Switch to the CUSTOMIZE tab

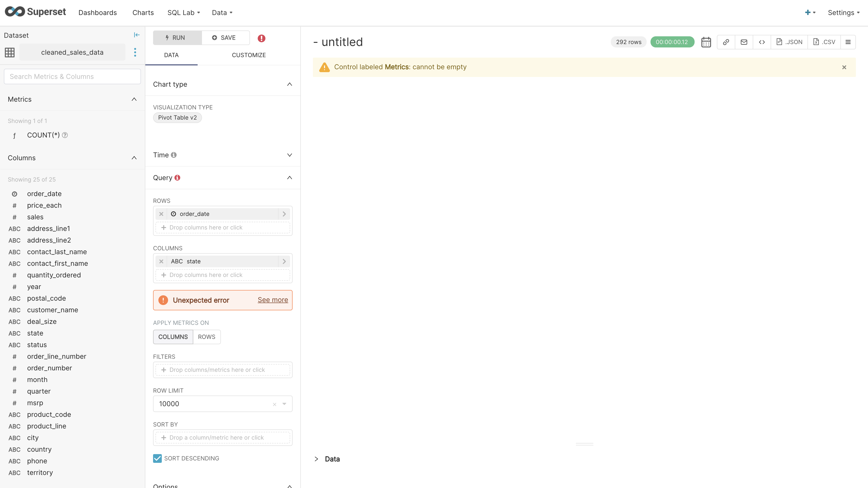click(x=249, y=55)
